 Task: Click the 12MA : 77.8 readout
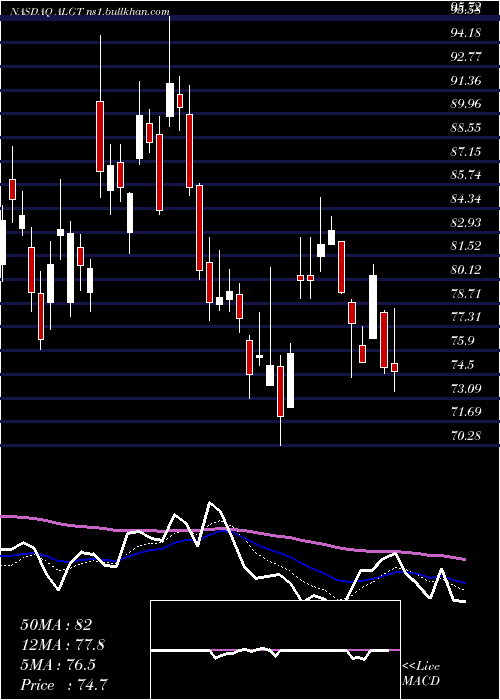click(63, 645)
